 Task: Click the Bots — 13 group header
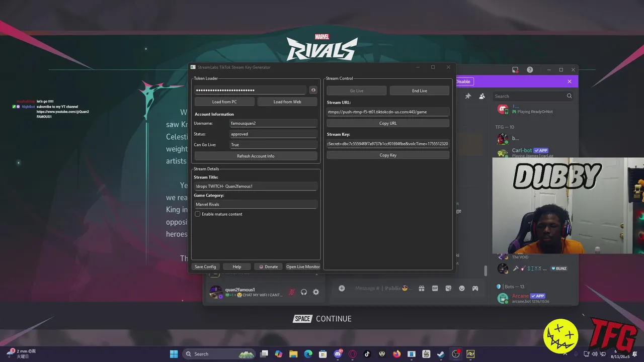[x=511, y=287]
